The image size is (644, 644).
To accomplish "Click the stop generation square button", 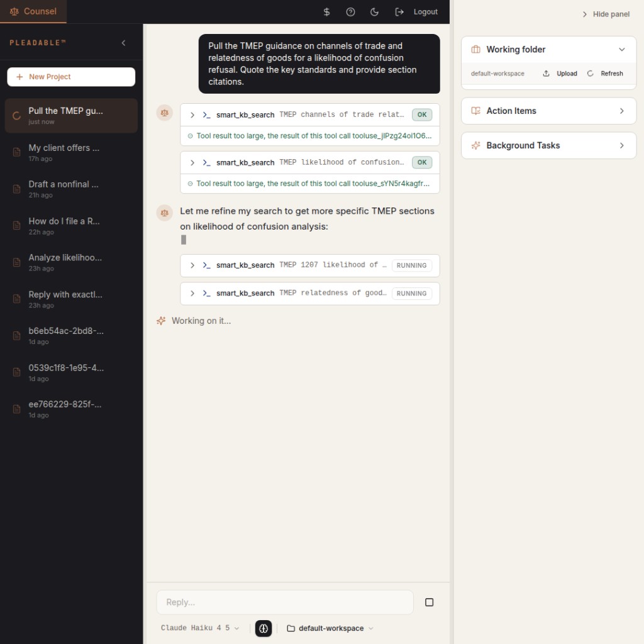I will tap(429, 602).
